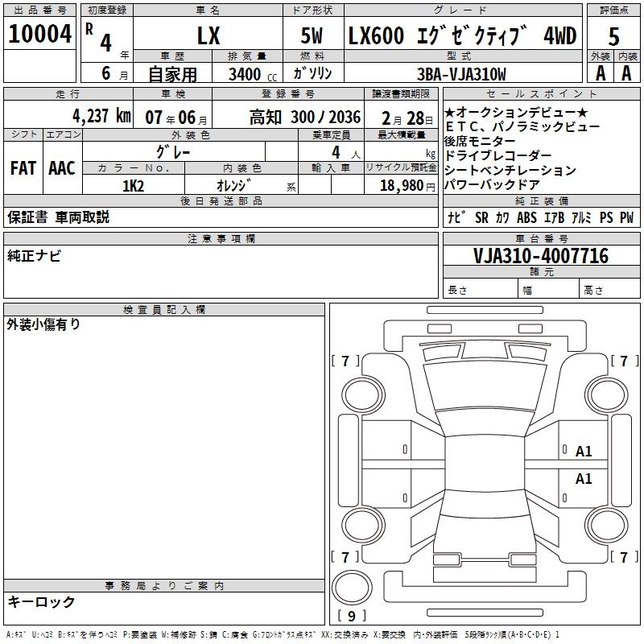Image resolution: width=644 pixels, height=644 pixels.
Task: Select the fuel type ガソリン
Action: [x=312, y=73]
